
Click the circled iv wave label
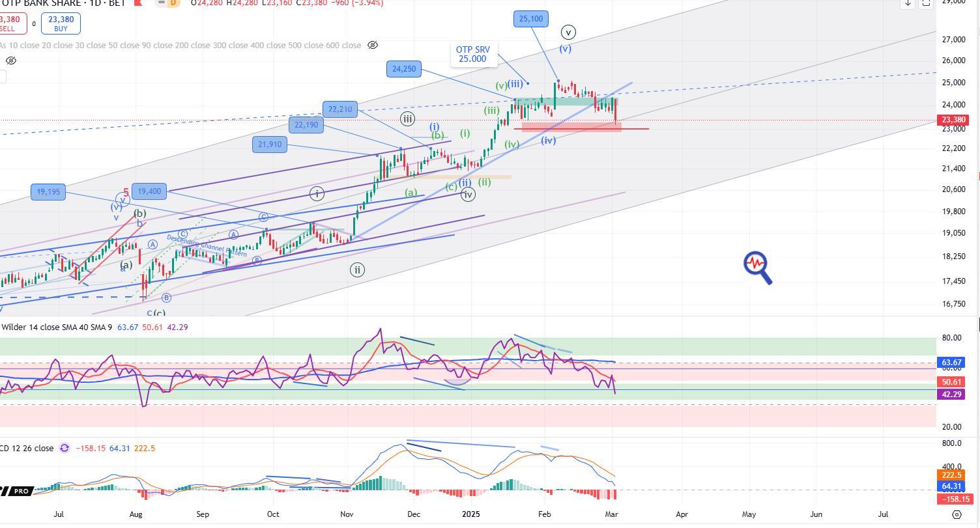(467, 194)
